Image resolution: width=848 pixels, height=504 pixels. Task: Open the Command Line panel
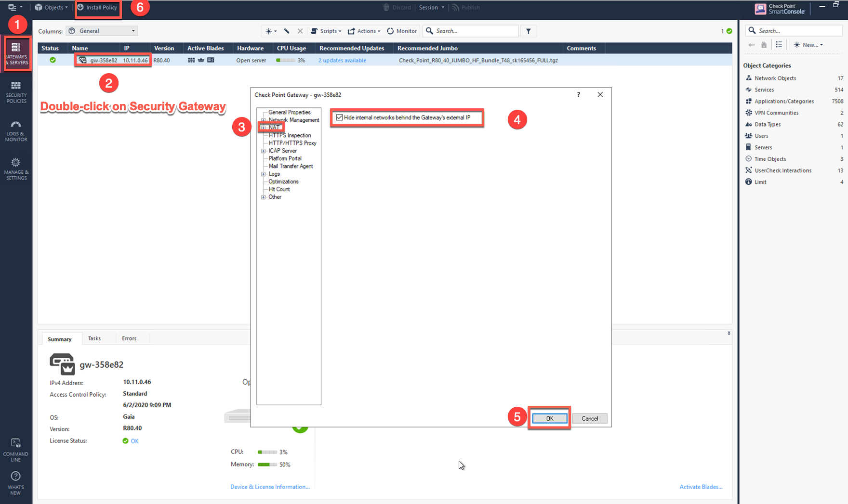click(15, 449)
